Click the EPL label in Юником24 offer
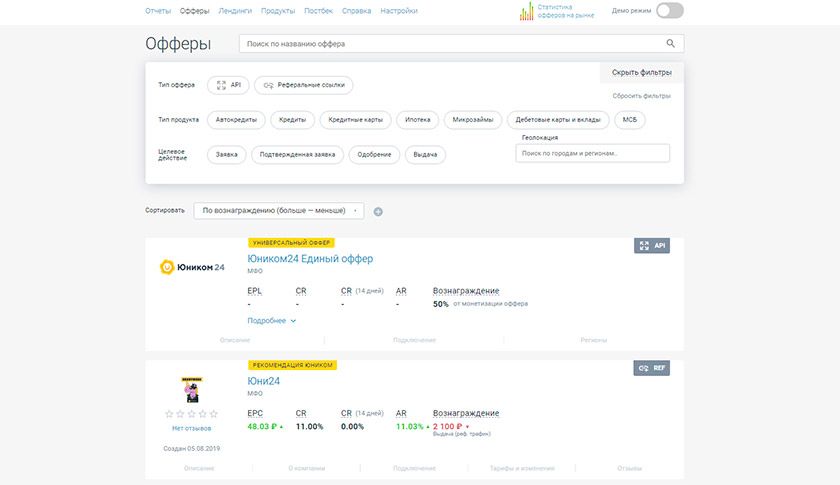The image size is (840, 485). tap(254, 291)
